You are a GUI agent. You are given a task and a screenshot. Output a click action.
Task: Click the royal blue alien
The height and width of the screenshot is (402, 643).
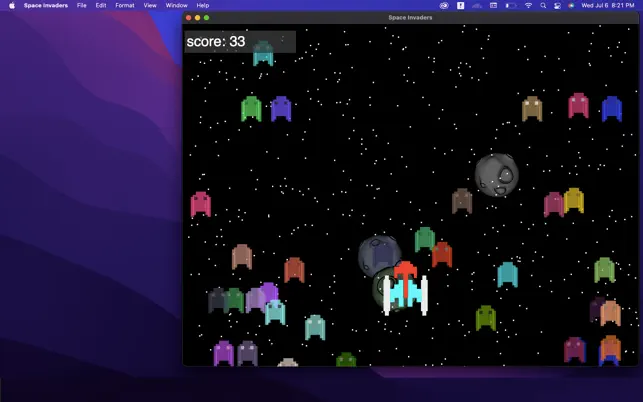coord(611,109)
